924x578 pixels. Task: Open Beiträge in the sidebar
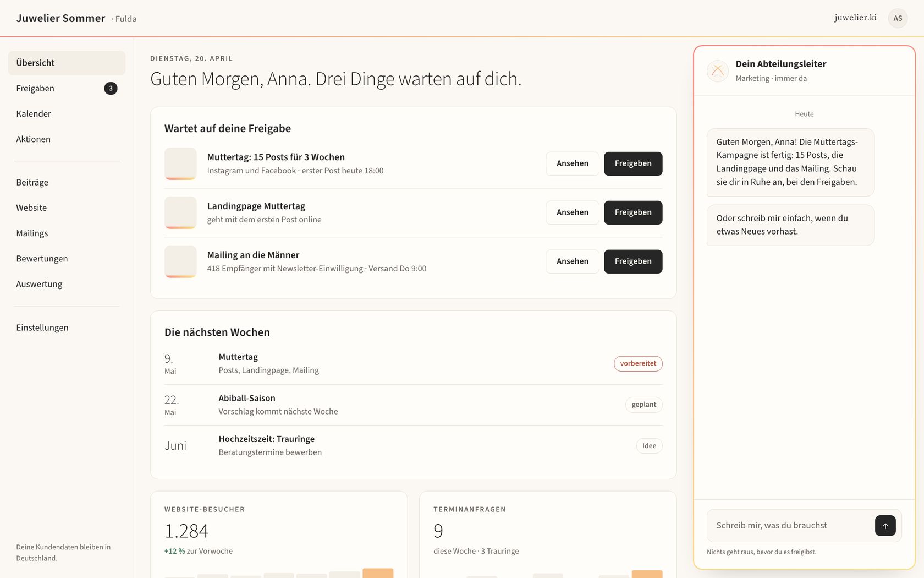point(67,182)
